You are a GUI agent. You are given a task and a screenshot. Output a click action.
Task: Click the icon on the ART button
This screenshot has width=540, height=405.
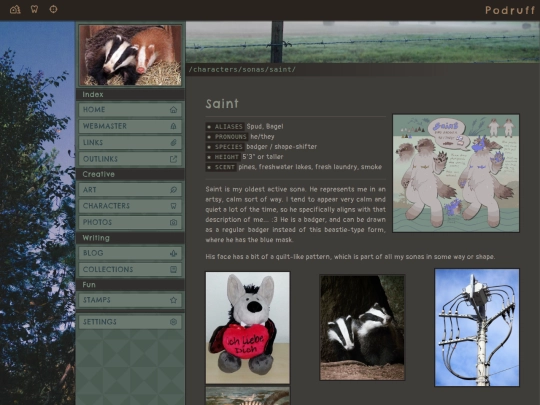tap(173, 190)
